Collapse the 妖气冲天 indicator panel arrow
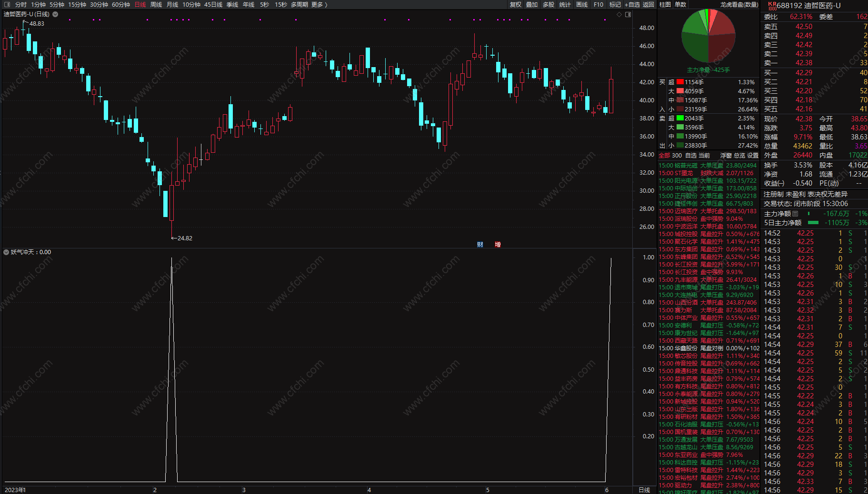The width and height of the screenshot is (868, 494). click(x=6, y=252)
